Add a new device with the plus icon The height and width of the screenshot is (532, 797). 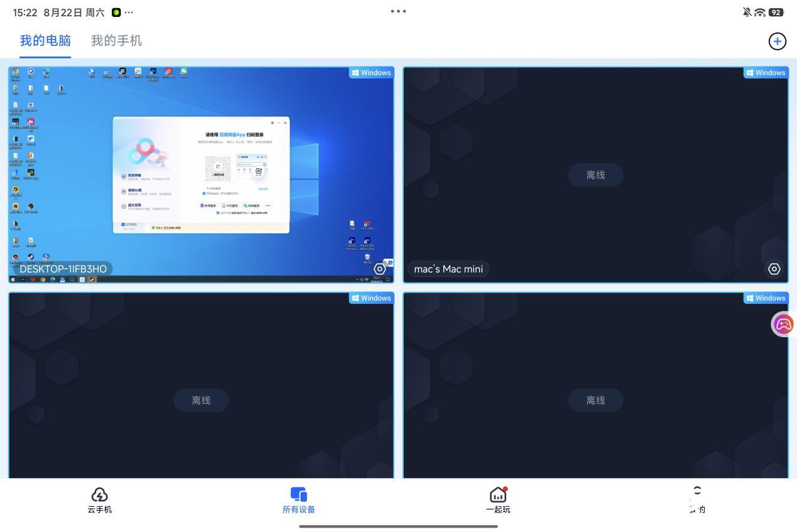pyautogui.click(x=778, y=41)
